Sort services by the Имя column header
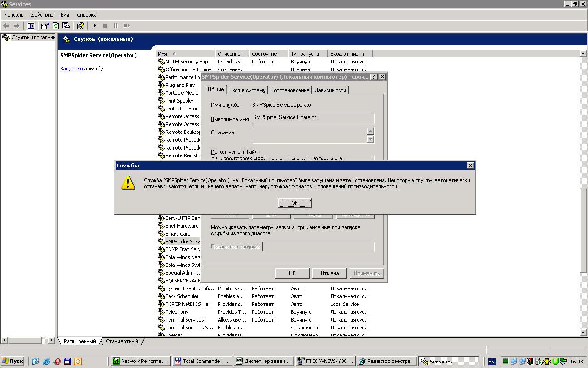The height and width of the screenshot is (368, 588). (185, 54)
